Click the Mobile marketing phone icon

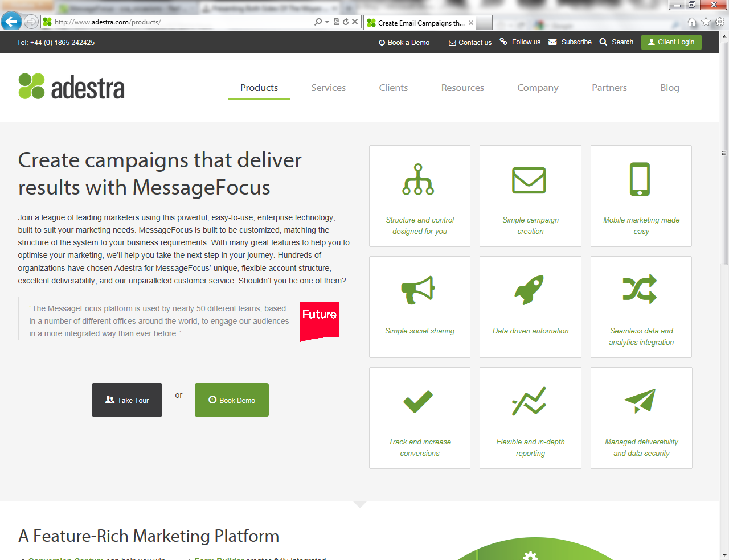point(640,179)
